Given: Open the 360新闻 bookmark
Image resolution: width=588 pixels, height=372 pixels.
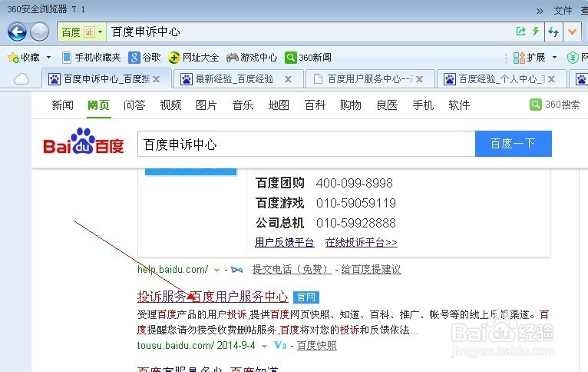Looking at the screenshot, I should click(x=308, y=58).
